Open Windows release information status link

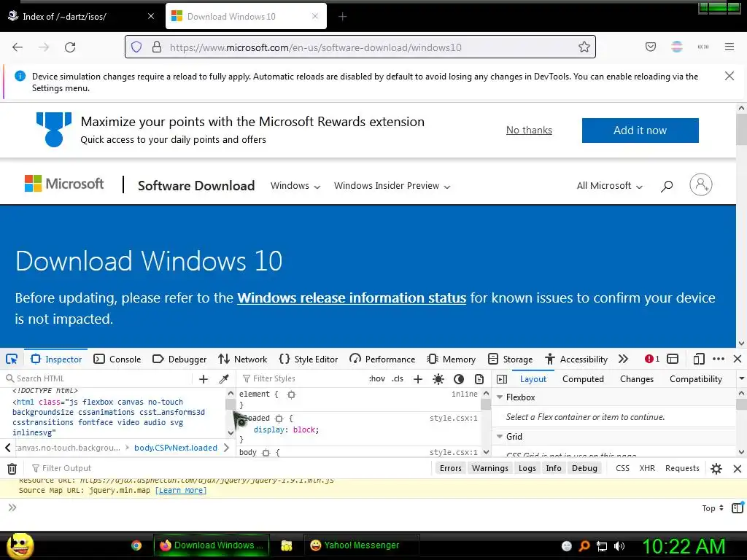tap(352, 298)
